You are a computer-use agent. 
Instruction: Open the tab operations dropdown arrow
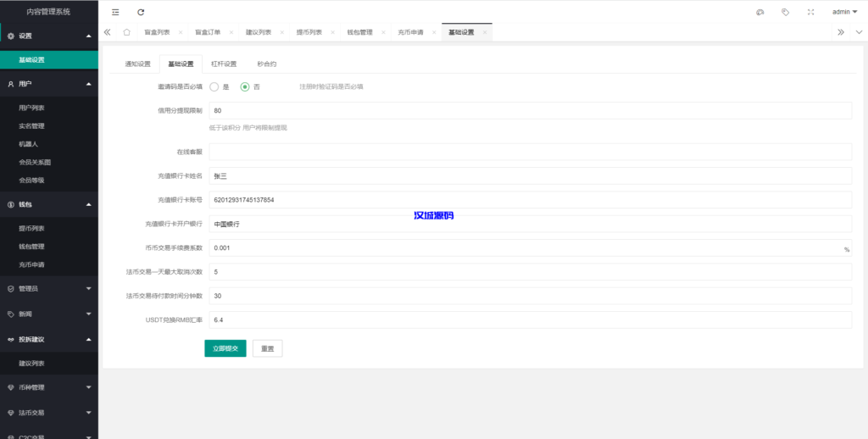[858, 32]
